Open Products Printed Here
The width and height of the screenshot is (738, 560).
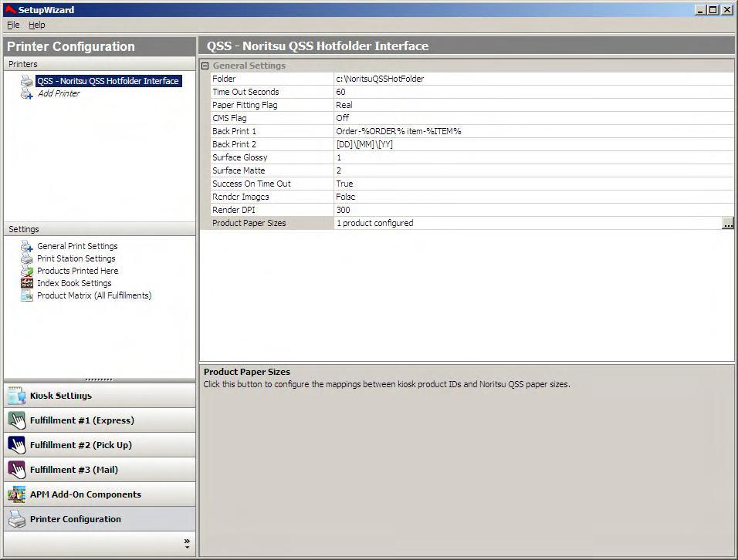78,271
